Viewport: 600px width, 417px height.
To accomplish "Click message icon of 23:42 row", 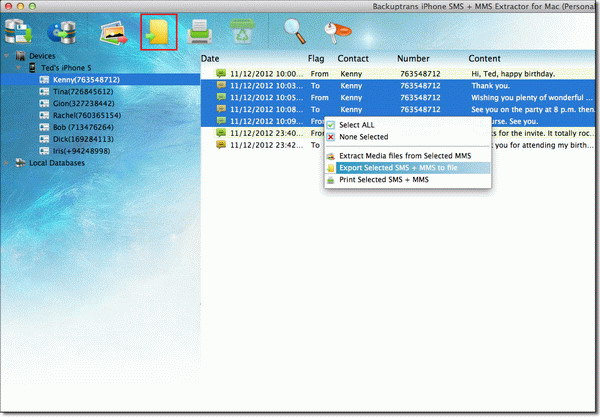I will 221,144.
